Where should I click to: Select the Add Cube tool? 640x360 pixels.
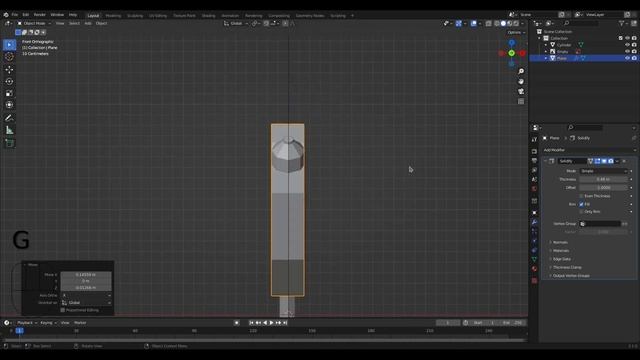pyautogui.click(x=9, y=143)
